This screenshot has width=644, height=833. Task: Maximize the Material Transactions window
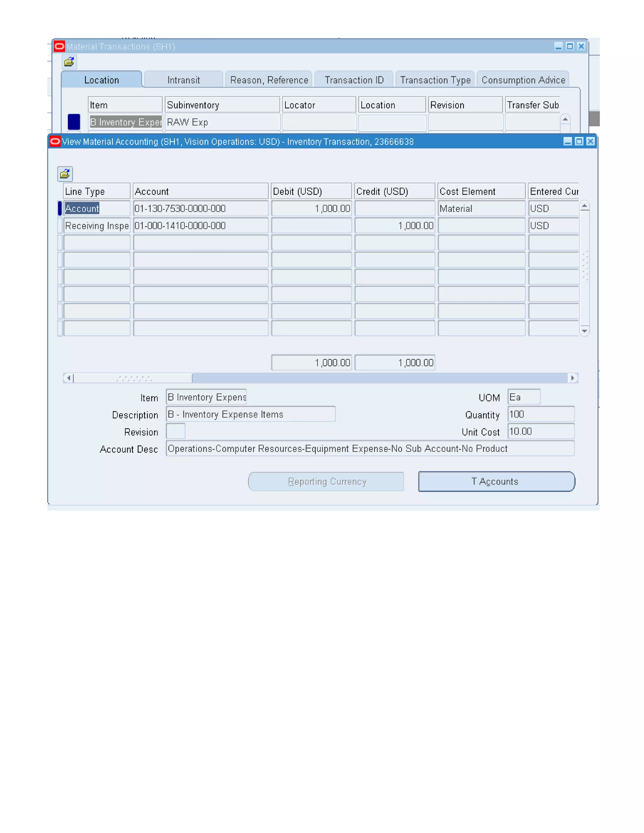569,46
